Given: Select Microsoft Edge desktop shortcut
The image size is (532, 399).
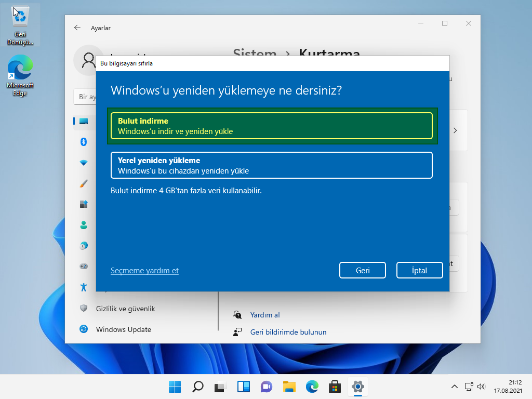Looking at the screenshot, I should (20, 76).
